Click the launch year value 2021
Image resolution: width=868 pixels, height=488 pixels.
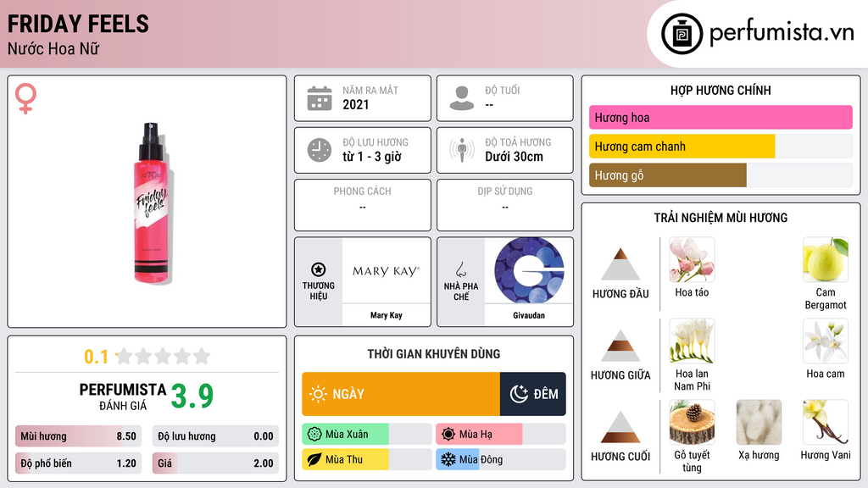355,104
